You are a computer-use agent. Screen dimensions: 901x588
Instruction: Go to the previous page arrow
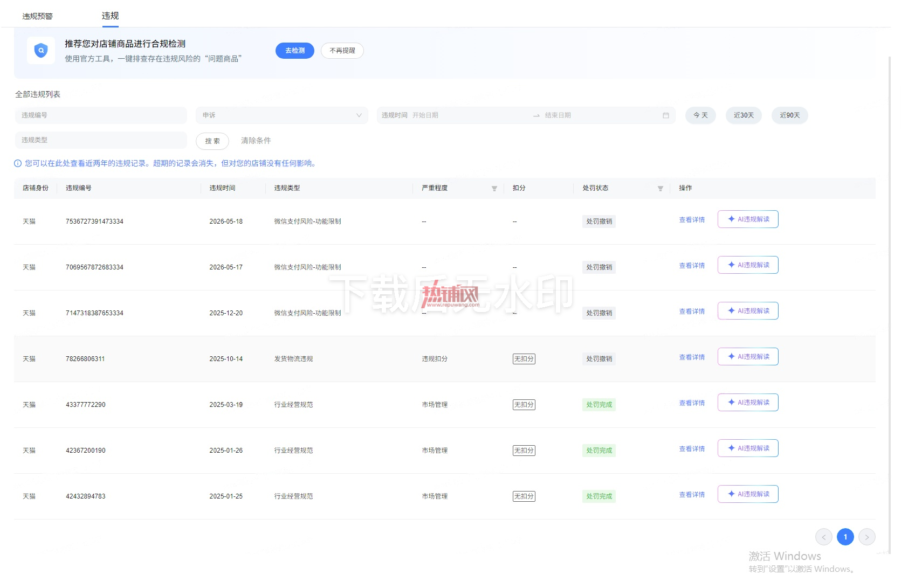pos(824,537)
